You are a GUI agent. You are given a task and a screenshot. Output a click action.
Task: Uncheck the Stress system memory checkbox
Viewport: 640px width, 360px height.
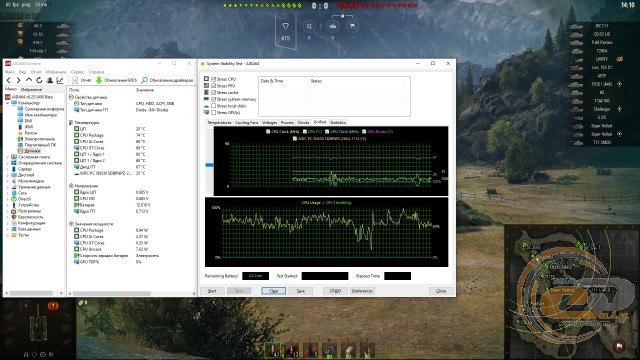pos(213,99)
